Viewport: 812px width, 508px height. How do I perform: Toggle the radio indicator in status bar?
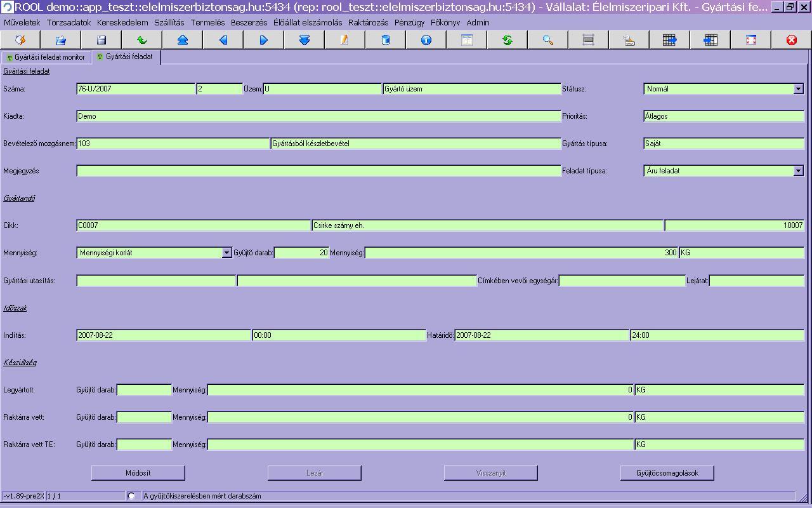click(x=131, y=496)
